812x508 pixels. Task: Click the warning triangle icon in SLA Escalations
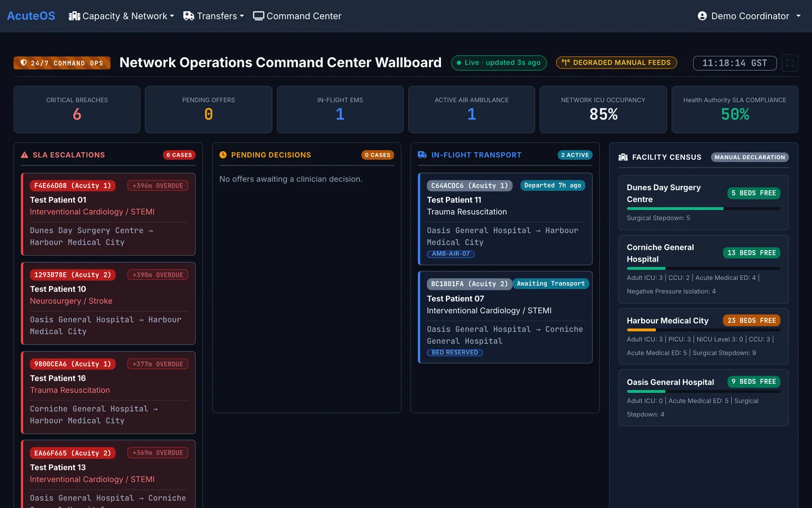pyautogui.click(x=24, y=155)
